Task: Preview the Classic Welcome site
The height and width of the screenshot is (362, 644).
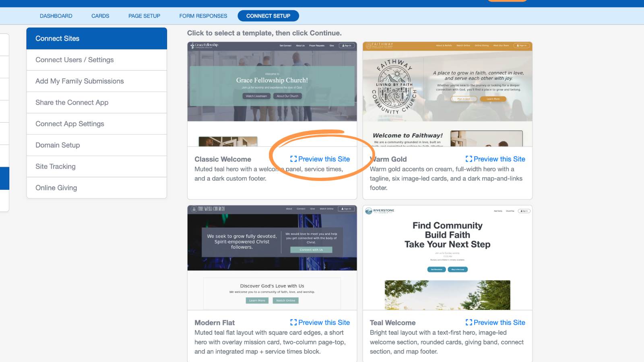Action: (x=320, y=159)
